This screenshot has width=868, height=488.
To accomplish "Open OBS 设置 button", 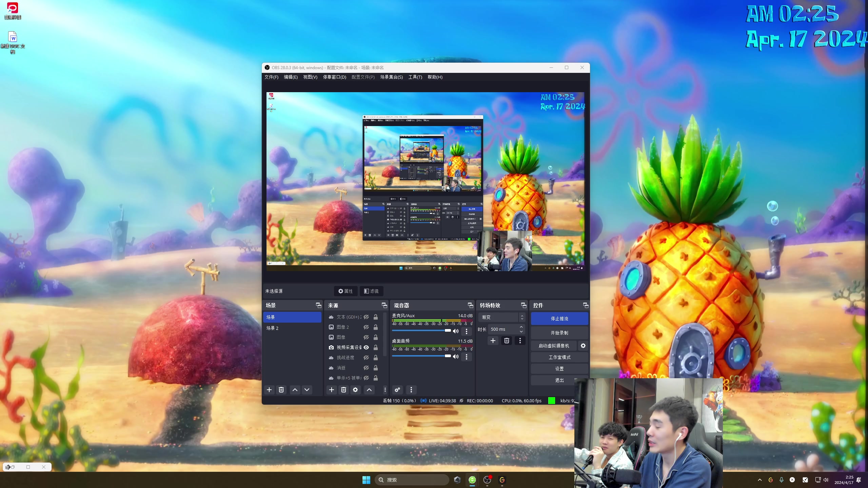I will point(559,369).
